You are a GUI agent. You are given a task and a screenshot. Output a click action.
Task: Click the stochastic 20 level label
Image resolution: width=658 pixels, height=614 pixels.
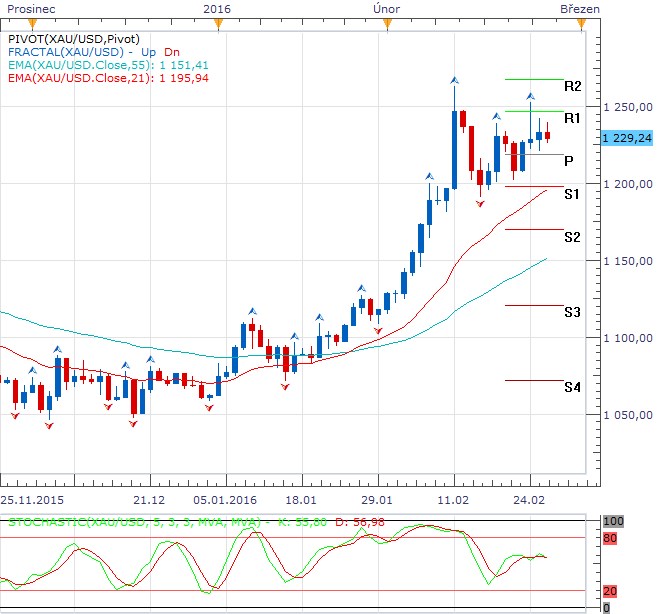[x=610, y=591]
